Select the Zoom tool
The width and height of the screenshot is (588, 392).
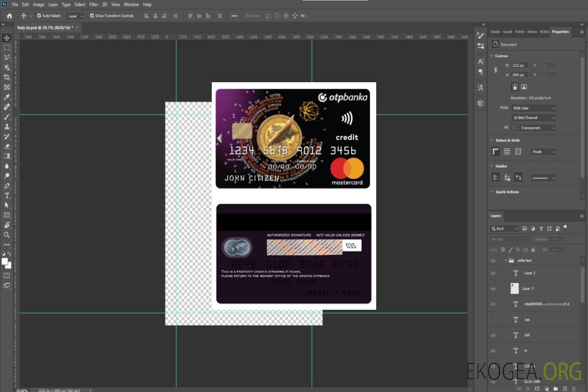pos(7,235)
